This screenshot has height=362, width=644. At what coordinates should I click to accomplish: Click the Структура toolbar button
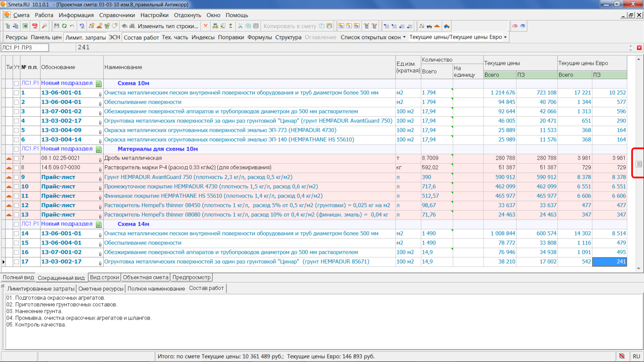289,37
